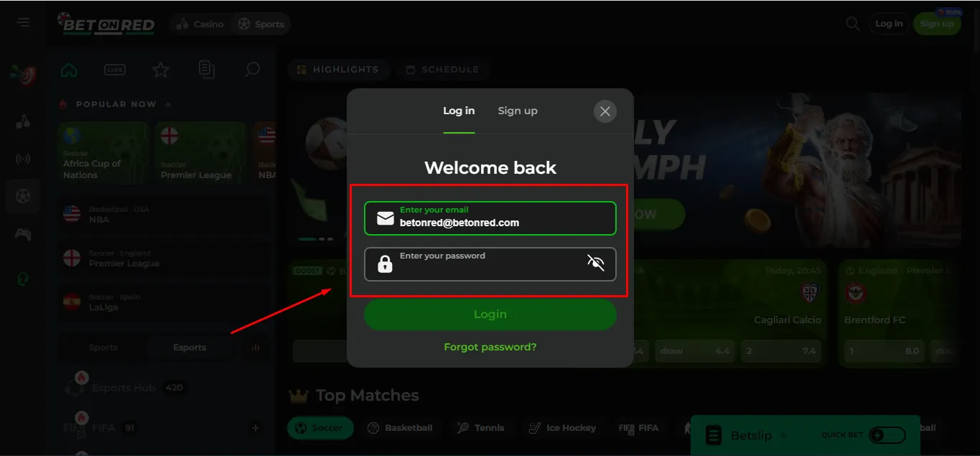Click the home icon in sports sidebar
Screen dimensions: 980x456
pos(69,70)
